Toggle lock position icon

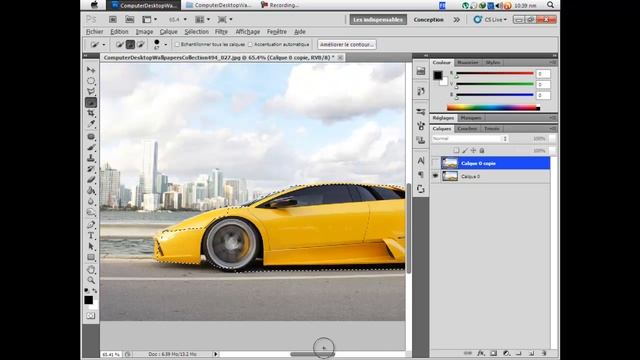(473, 151)
